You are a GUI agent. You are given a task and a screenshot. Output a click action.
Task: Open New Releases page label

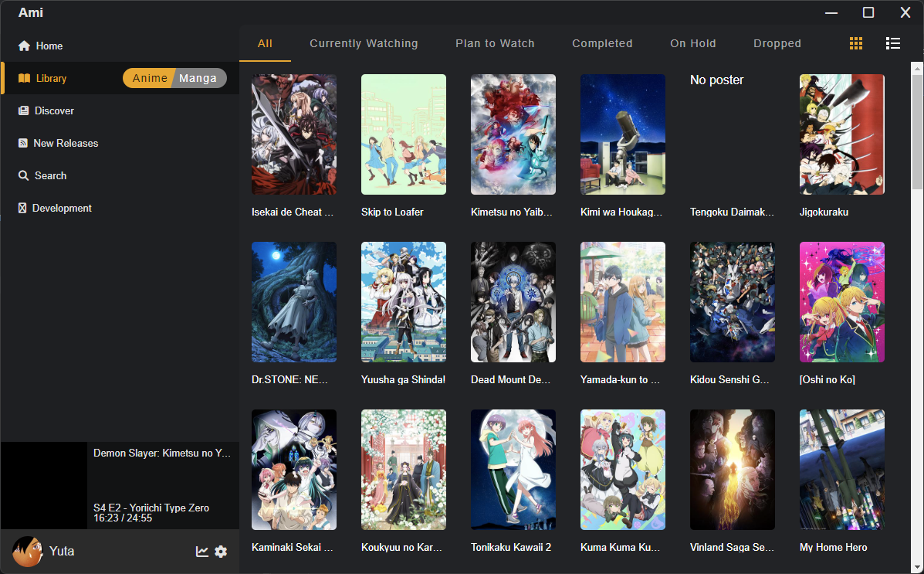[x=66, y=144]
